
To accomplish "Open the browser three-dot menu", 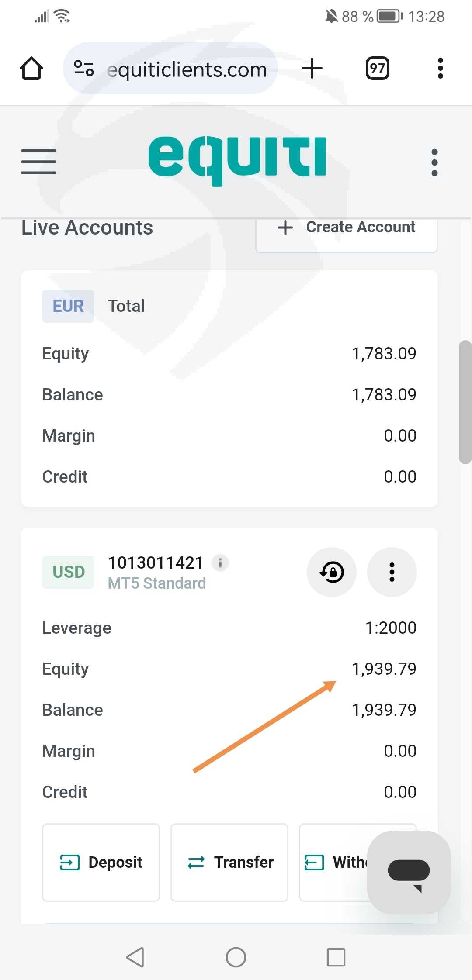I will 441,69.
